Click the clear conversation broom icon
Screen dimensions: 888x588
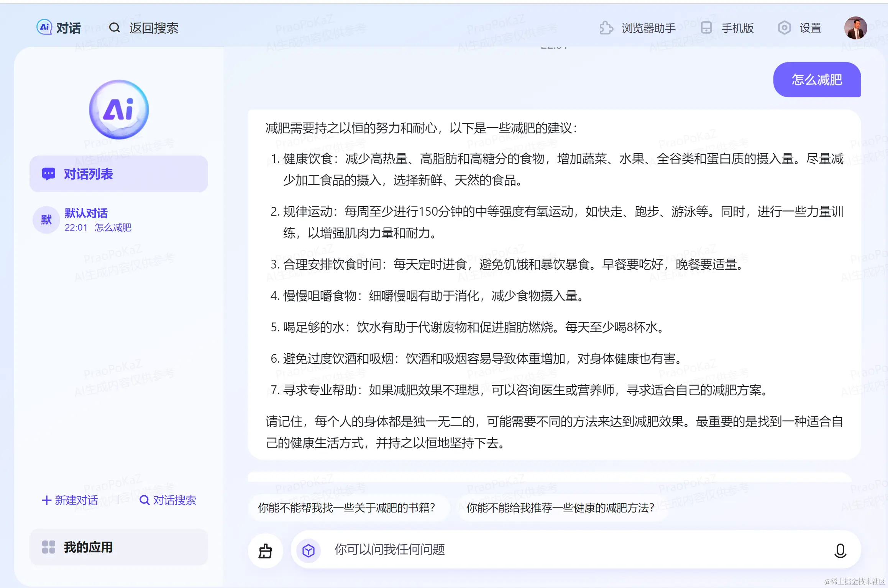click(265, 551)
